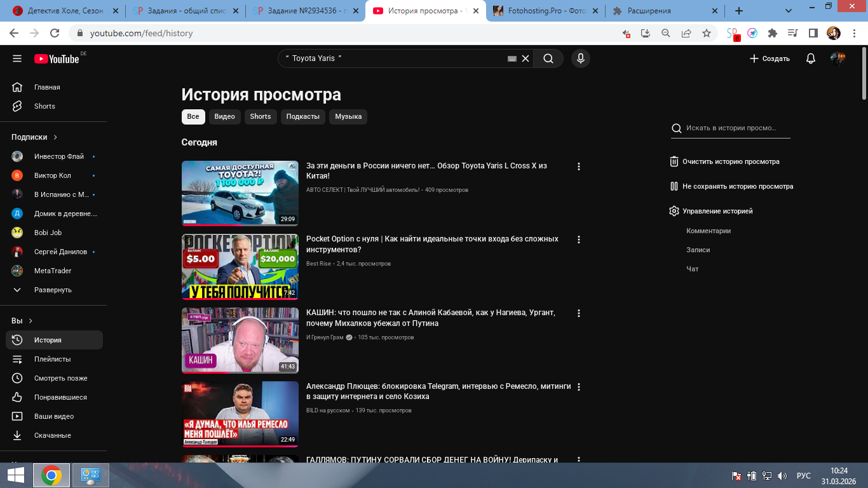Open the Pocket Option video thumbnail
Image resolution: width=868 pixels, height=488 pixels.
point(240,267)
